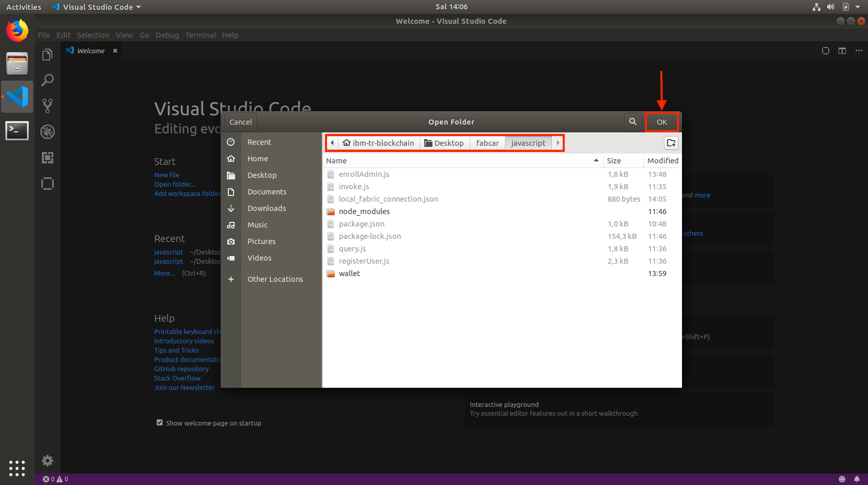Screen dimensions: 868x485
Task: Open the editor More Actions ellipsis
Action: (x=859, y=51)
